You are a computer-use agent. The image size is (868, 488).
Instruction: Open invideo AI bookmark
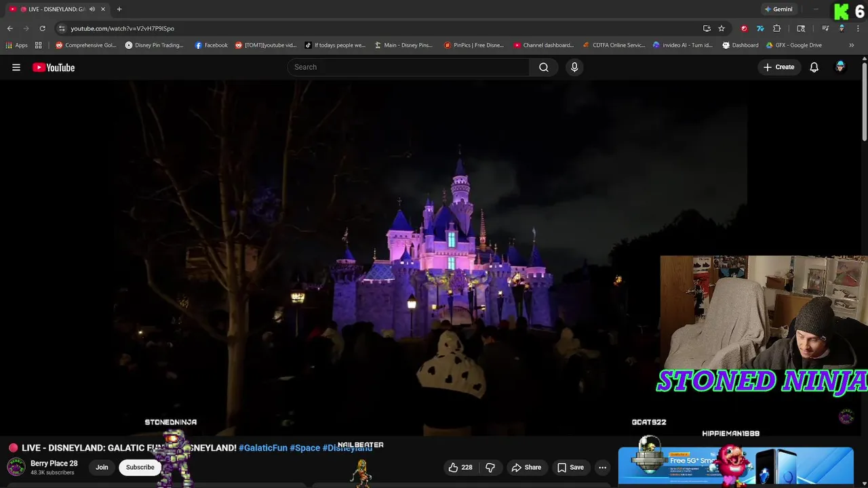[x=683, y=45]
